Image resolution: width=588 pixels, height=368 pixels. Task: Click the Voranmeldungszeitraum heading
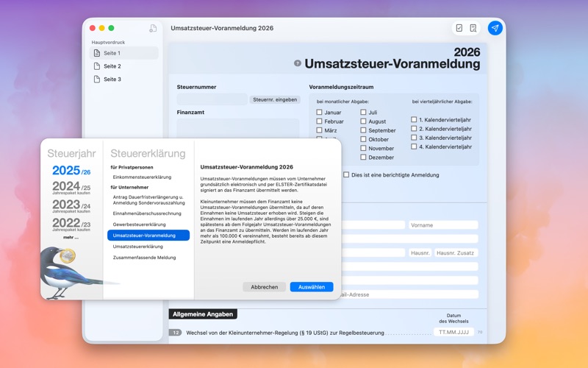[x=341, y=87]
